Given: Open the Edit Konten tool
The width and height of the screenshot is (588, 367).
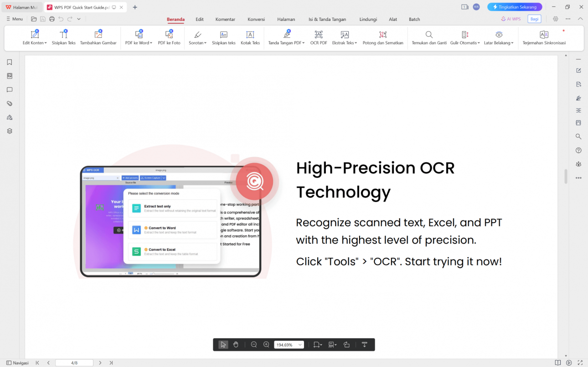Looking at the screenshot, I should (35, 38).
